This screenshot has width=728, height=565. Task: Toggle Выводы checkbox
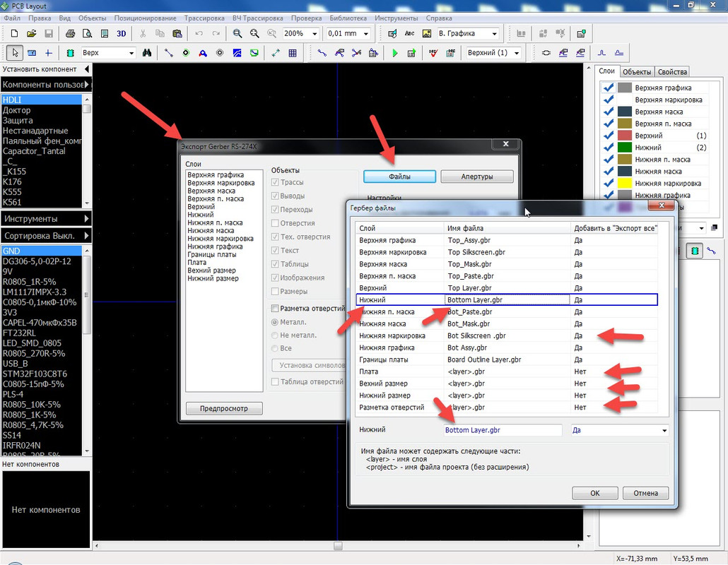275,196
